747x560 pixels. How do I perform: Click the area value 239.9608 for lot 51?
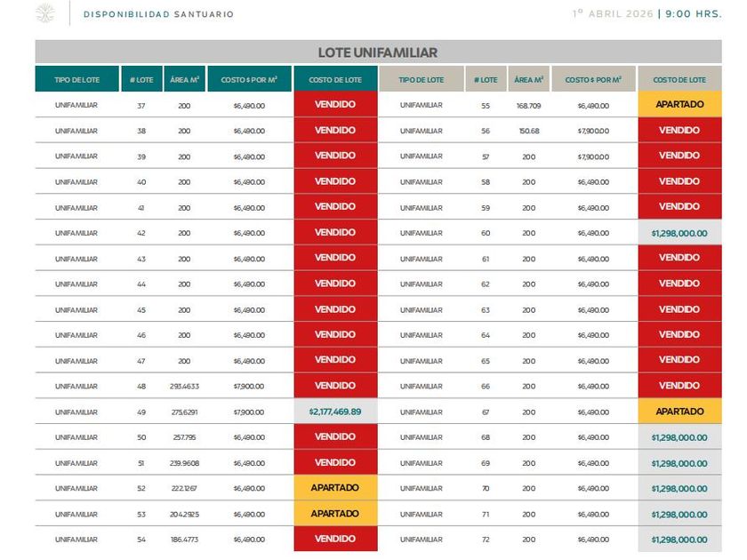(x=184, y=463)
